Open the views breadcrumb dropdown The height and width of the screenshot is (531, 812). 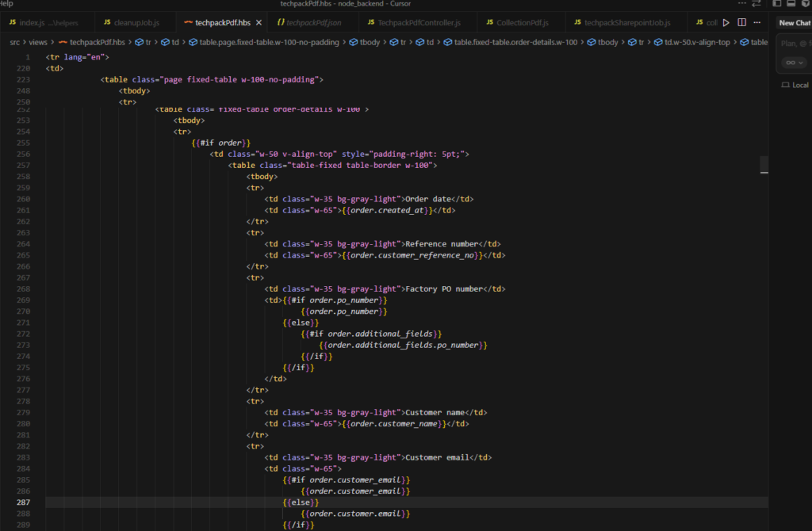[37, 42]
